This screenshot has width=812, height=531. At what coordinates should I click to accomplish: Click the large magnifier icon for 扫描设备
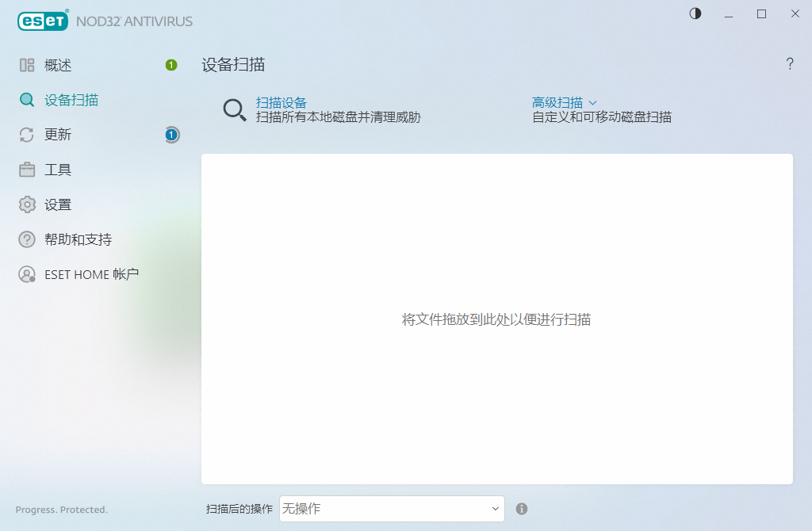coord(235,109)
